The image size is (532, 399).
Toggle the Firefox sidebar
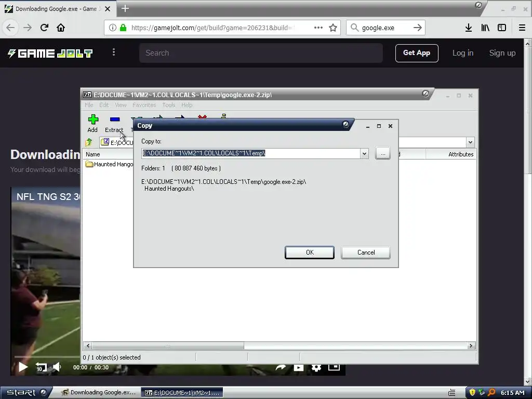pyautogui.click(x=502, y=28)
